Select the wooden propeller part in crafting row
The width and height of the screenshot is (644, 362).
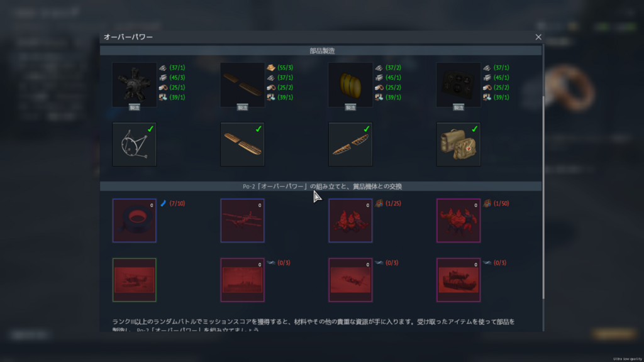point(242,82)
